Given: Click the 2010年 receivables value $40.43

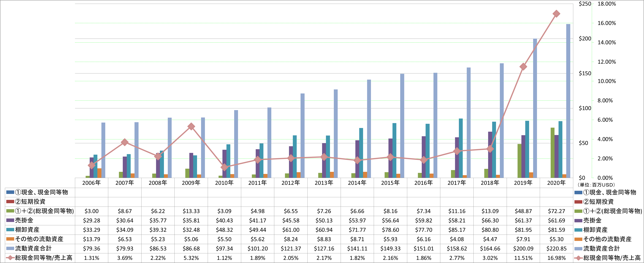Looking at the screenshot, I should point(224,221).
